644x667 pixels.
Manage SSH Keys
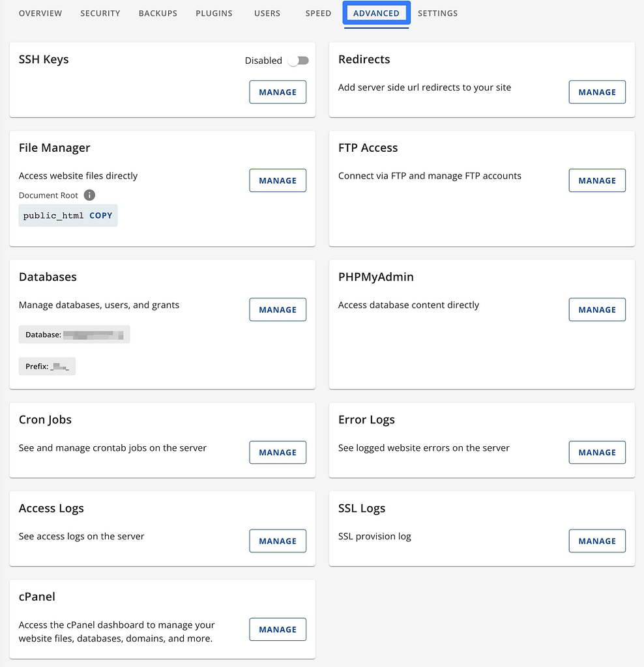278,92
